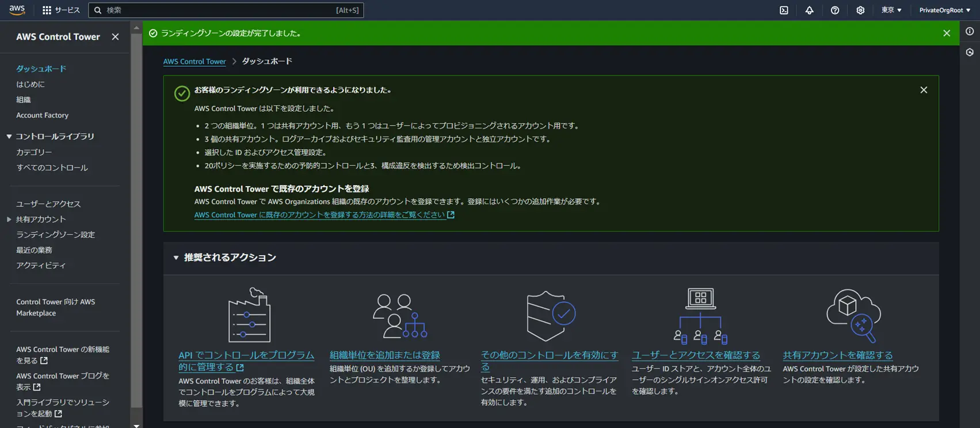Click the external link icon beside 新機能を見る

coord(44,361)
